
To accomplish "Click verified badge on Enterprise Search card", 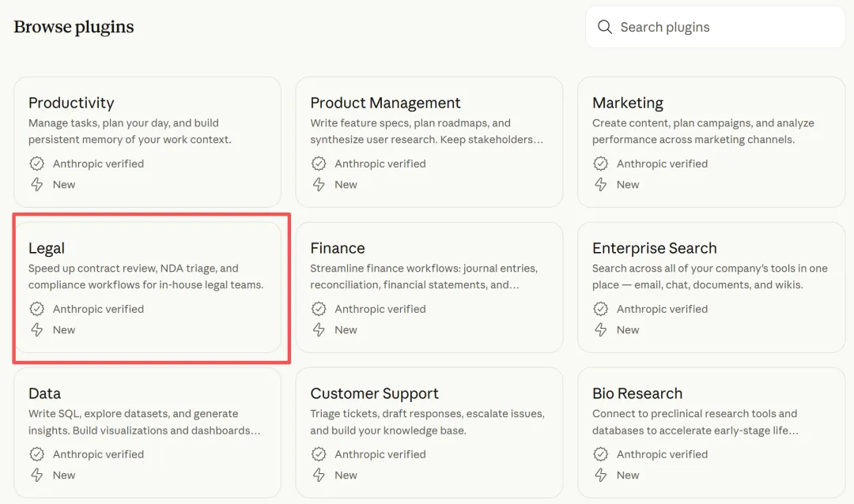I will pyautogui.click(x=601, y=309).
